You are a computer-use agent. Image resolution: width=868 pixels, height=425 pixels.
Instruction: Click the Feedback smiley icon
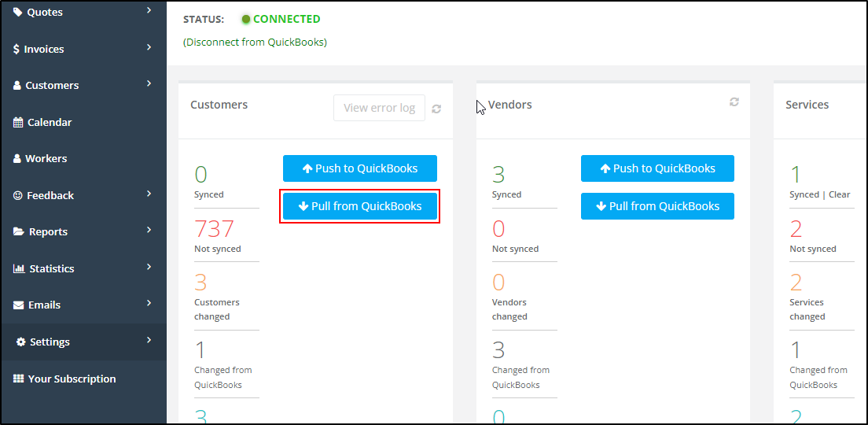click(x=18, y=196)
